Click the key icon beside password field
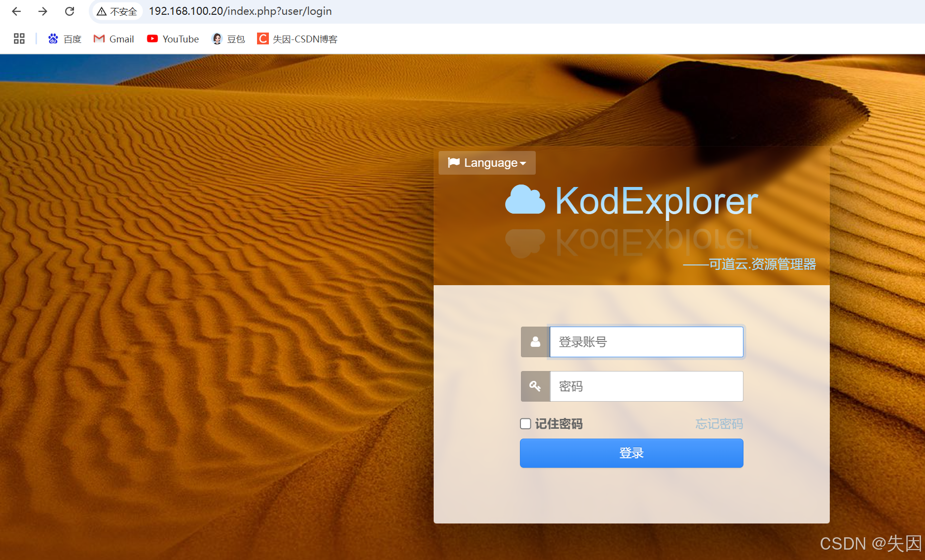Image resolution: width=925 pixels, height=560 pixels. click(535, 386)
